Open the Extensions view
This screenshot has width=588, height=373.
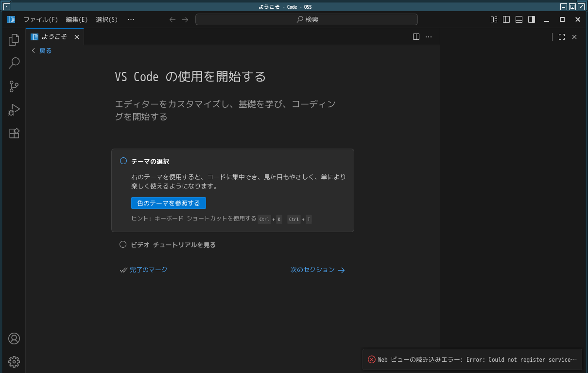pyautogui.click(x=14, y=133)
